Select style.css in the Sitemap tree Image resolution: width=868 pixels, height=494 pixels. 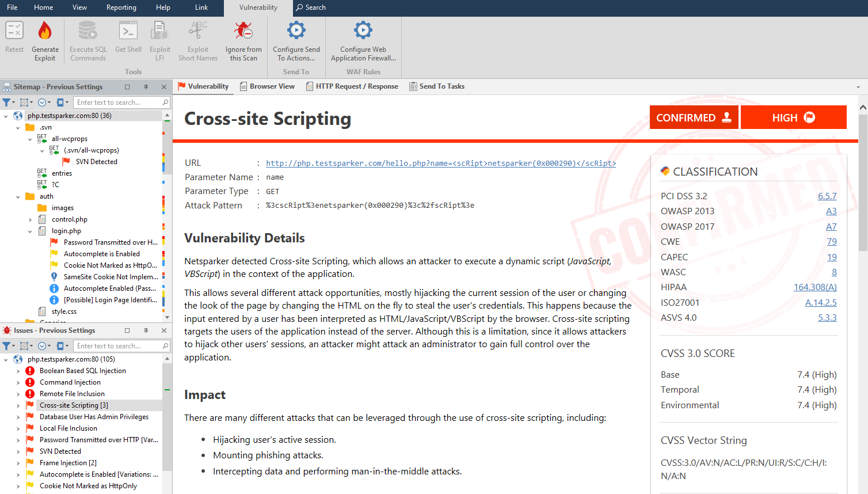[64, 311]
